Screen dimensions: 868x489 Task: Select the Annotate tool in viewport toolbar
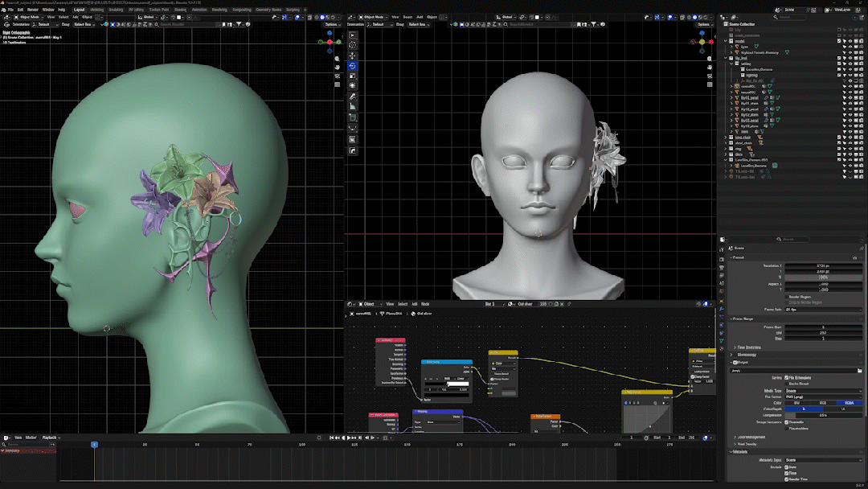[353, 97]
